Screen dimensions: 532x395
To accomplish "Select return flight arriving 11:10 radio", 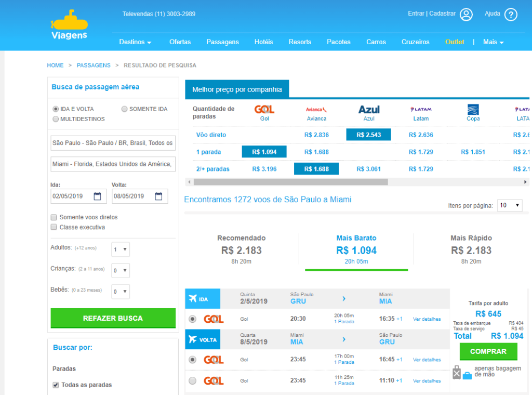I will pyautogui.click(x=192, y=381).
